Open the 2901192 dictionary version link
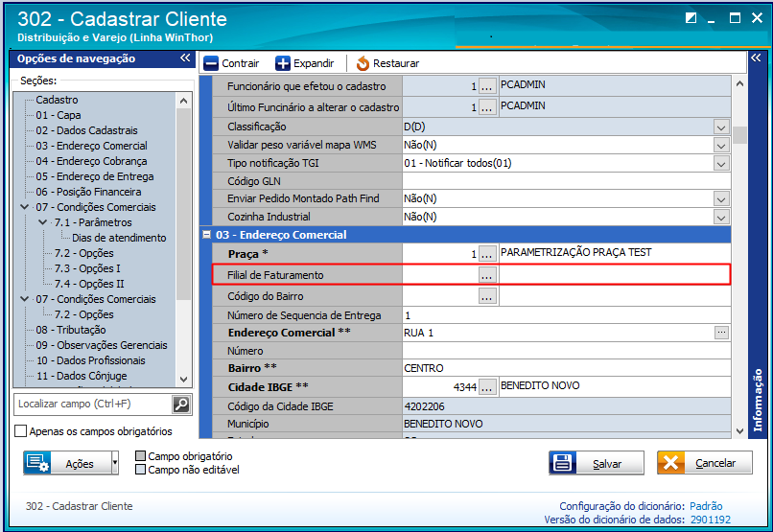 pyautogui.click(x=711, y=520)
